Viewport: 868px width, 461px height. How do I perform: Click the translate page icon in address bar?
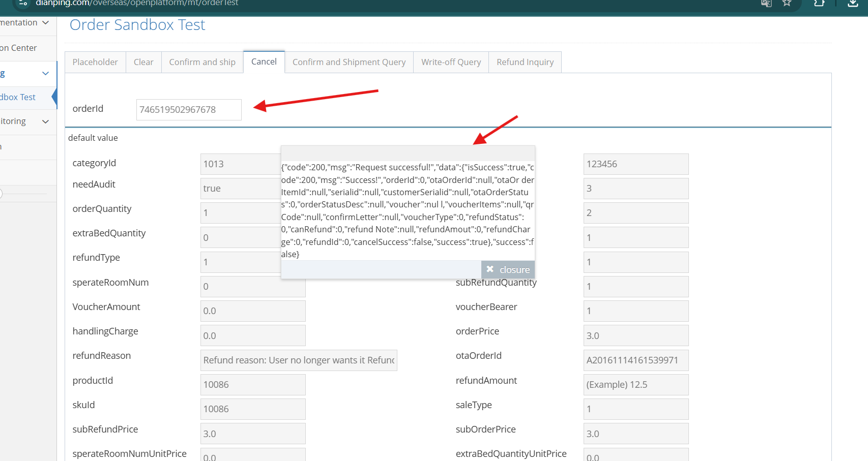(766, 4)
